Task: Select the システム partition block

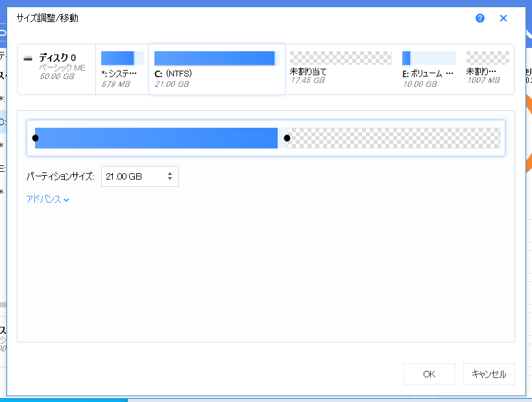Action: click(122, 68)
